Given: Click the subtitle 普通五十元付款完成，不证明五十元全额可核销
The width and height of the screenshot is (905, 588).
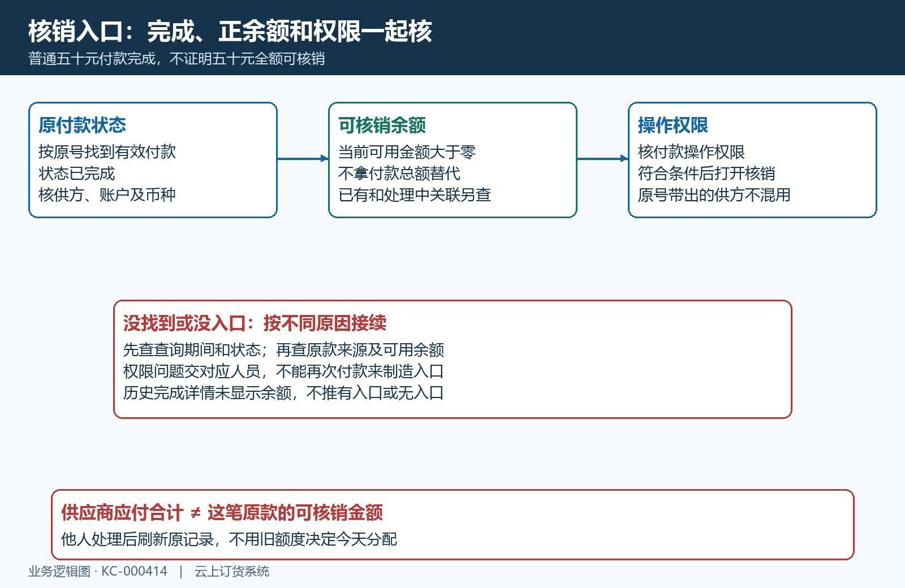Looking at the screenshot, I should click(x=176, y=59).
